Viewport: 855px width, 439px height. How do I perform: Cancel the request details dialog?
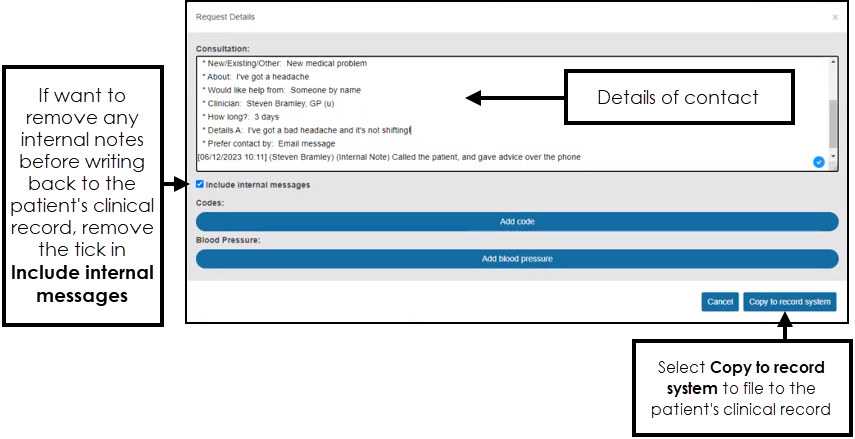click(x=720, y=302)
